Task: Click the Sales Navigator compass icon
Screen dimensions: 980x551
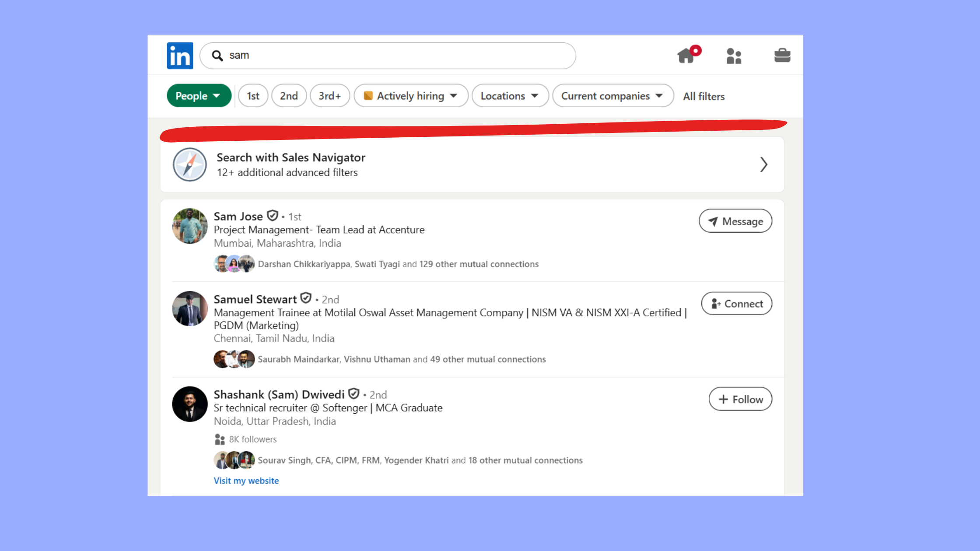Action: pyautogui.click(x=190, y=164)
